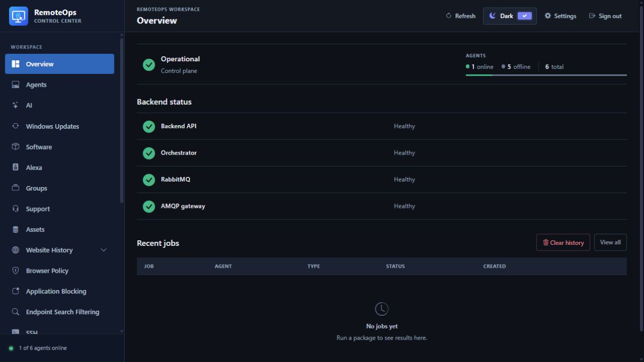Click the RemoteOps monitor logo icon
The width and height of the screenshot is (644, 362).
[19, 16]
